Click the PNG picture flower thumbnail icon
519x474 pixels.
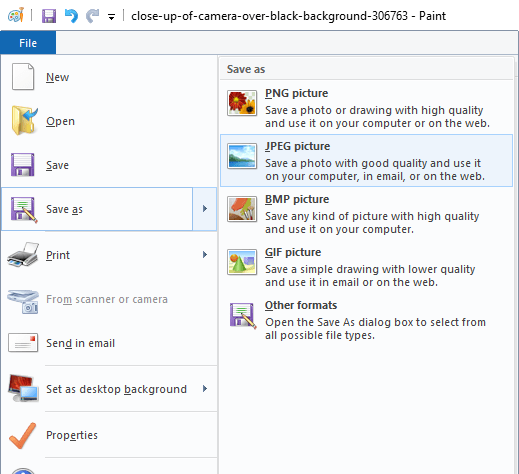(242, 103)
